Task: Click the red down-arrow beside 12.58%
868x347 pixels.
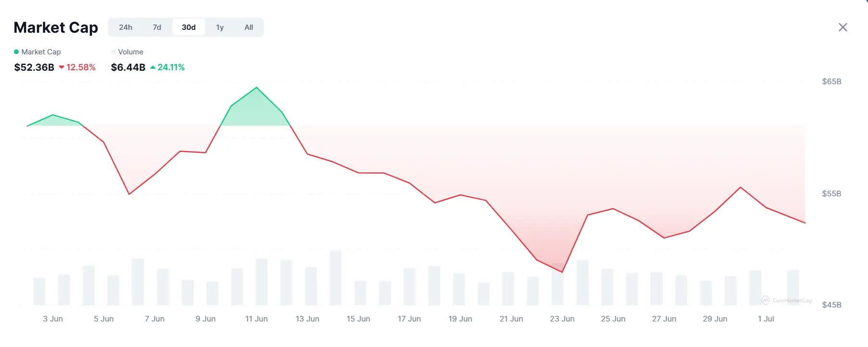Action: point(61,67)
